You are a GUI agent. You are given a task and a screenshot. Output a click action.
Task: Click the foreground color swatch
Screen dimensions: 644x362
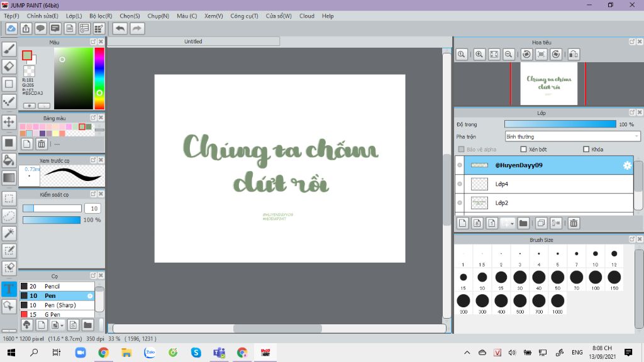[x=27, y=55]
